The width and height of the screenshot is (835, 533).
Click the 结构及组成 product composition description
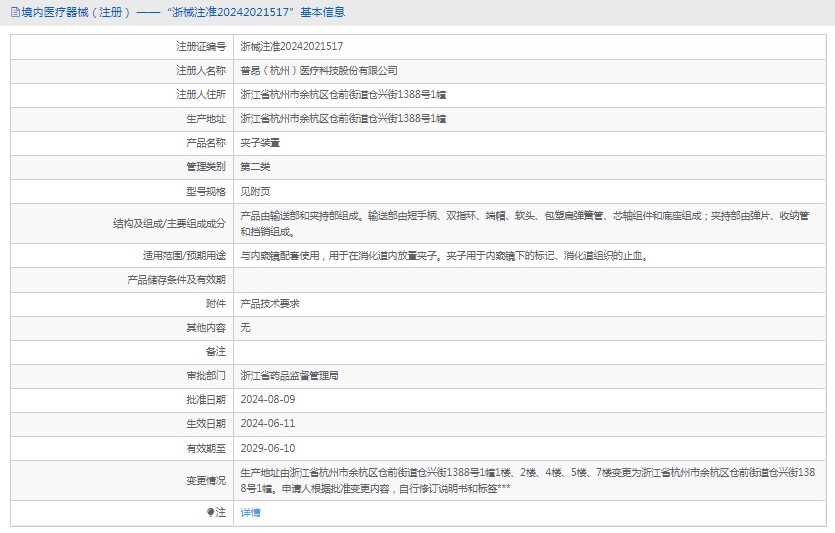[525, 222]
